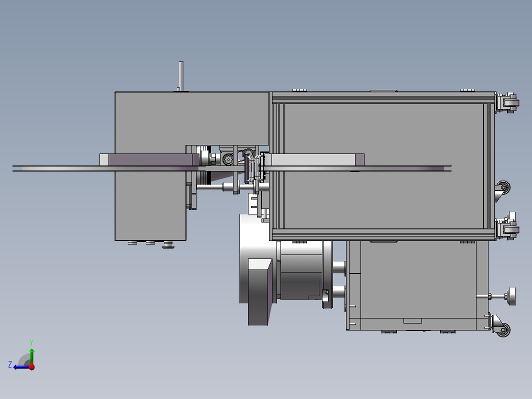Select the vertical rod atop the left cabinet
Viewport: 532px width, 399px height.
181,76
